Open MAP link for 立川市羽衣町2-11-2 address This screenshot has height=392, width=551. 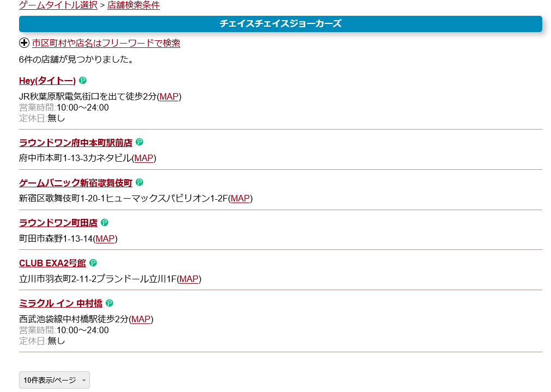click(189, 279)
